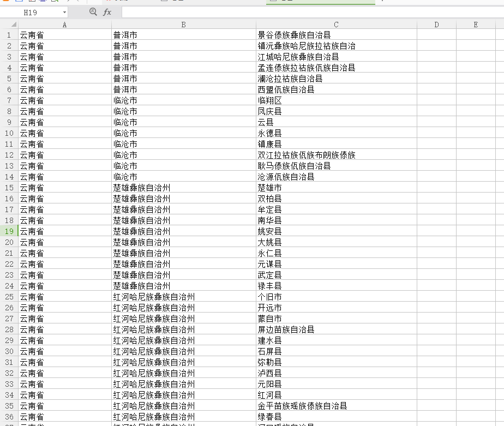This screenshot has width=504, height=426.
Task: Click cell 沧源佤族自治县
Action: pos(336,177)
